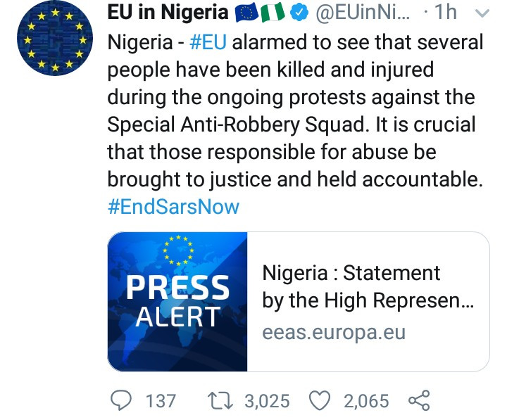Image resolution: width=507 pixels, height=420 pixels.
Task: Click the 137 replies count
Action: point(161,400)
